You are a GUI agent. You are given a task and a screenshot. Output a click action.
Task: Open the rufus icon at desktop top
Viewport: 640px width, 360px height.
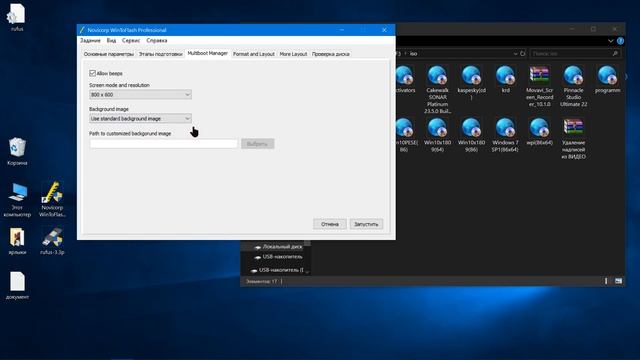tap(17, 17)
